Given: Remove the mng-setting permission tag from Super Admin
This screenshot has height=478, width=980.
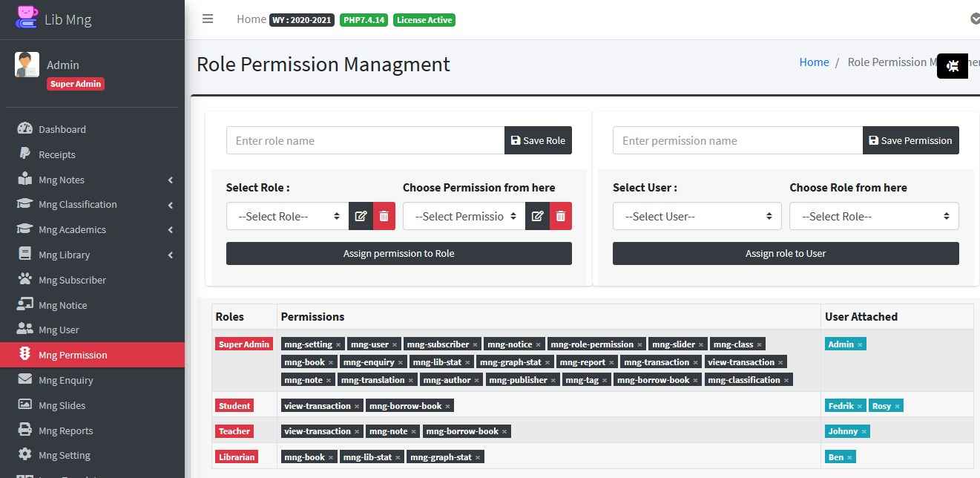Looking at the screenshot, I should coord(338,344).
